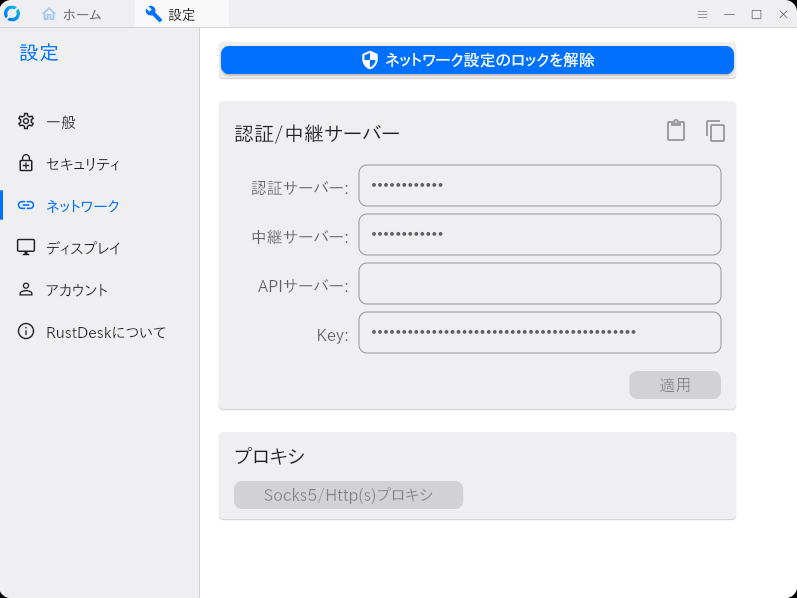This screenshot has height=598, width=797.
Task: Go to アカウント settings
Action: (x=99, y=290)
